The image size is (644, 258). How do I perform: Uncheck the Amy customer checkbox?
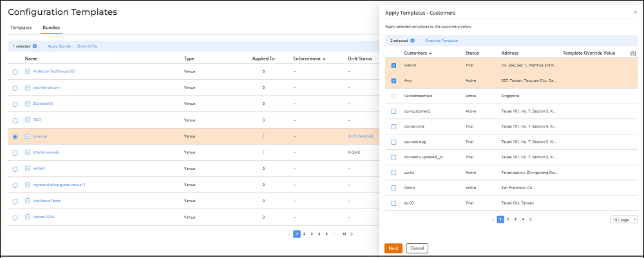pos(393,81)
